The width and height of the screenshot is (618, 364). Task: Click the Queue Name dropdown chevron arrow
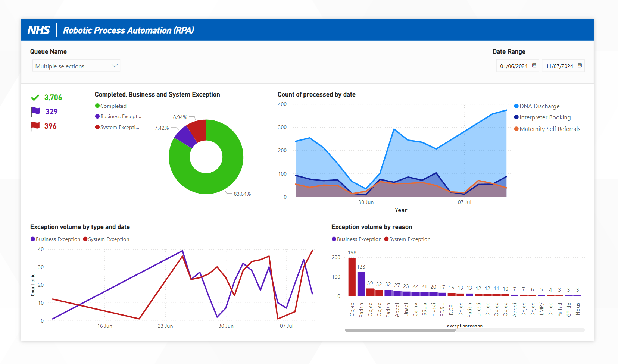[x=115, y=66]
